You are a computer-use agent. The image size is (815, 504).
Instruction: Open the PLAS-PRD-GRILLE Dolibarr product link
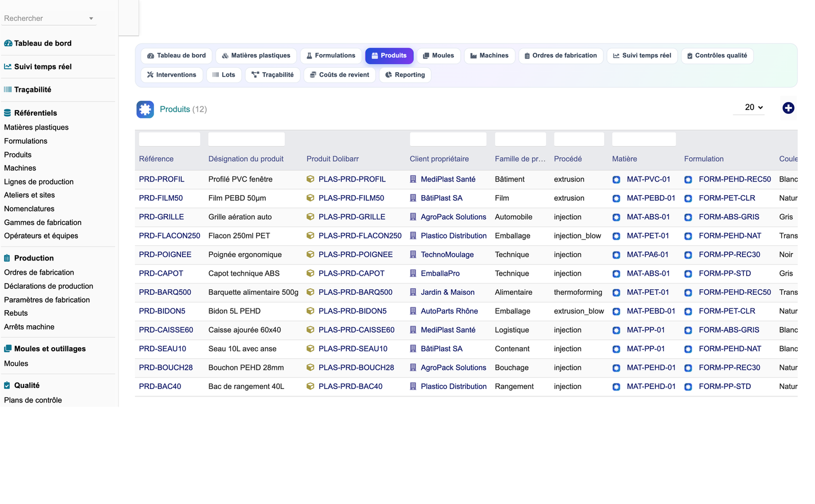click(352, 217)
